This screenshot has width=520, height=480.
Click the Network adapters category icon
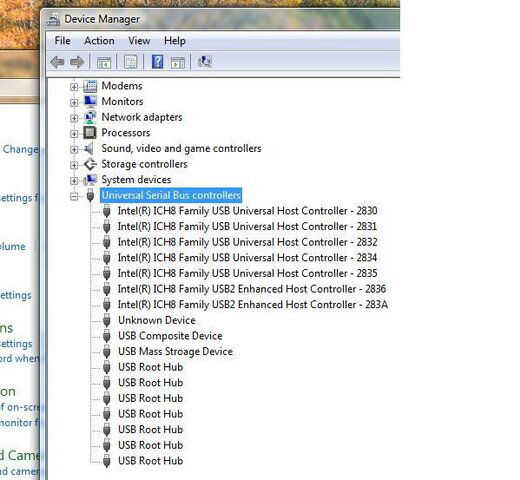(90, 117)
